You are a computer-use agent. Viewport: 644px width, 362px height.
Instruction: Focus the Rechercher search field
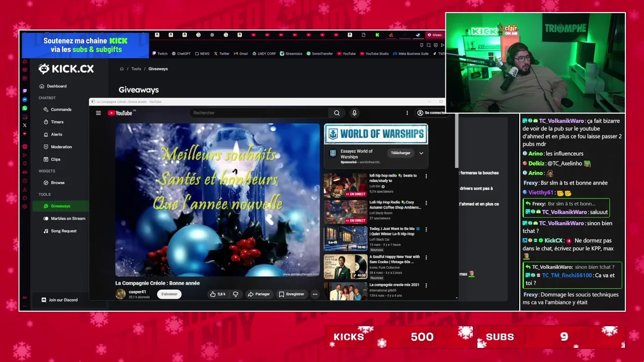260,113
